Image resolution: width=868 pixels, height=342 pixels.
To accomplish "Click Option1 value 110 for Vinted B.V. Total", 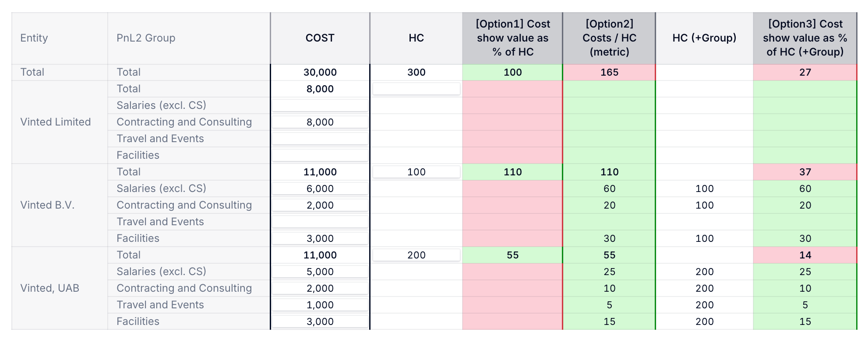I will click(513, 172).
